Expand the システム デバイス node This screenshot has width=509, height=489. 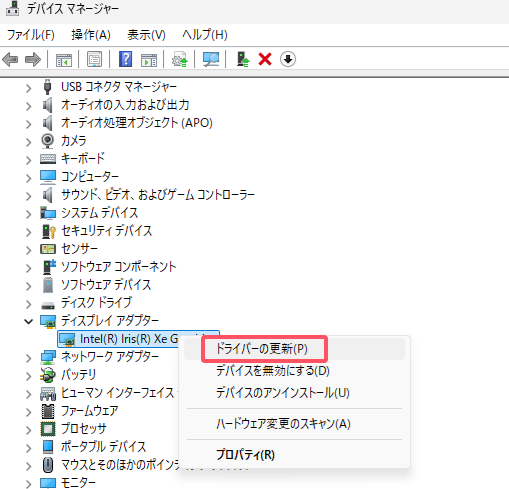(29, 214)
